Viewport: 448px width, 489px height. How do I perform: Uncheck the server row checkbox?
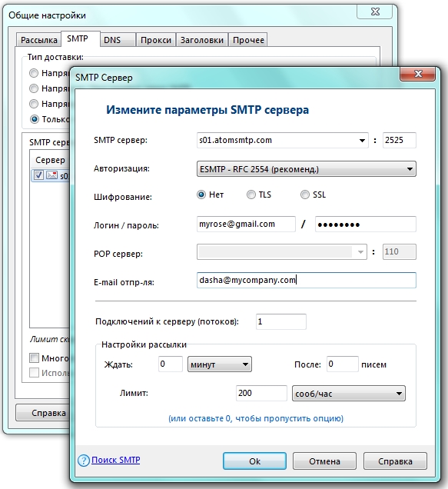[38, 175]
